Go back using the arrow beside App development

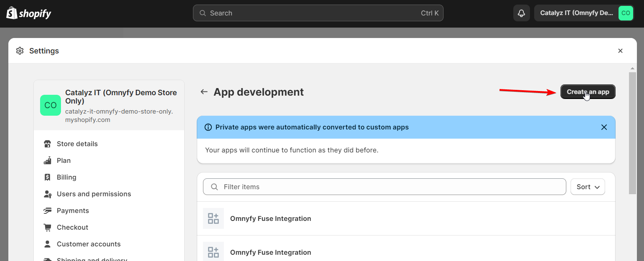(204, 92)
